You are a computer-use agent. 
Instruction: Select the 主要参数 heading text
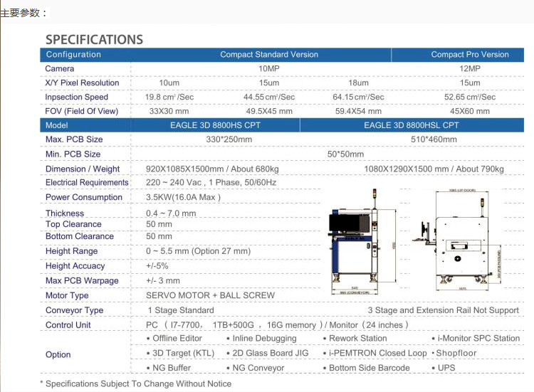coord(24,13)
